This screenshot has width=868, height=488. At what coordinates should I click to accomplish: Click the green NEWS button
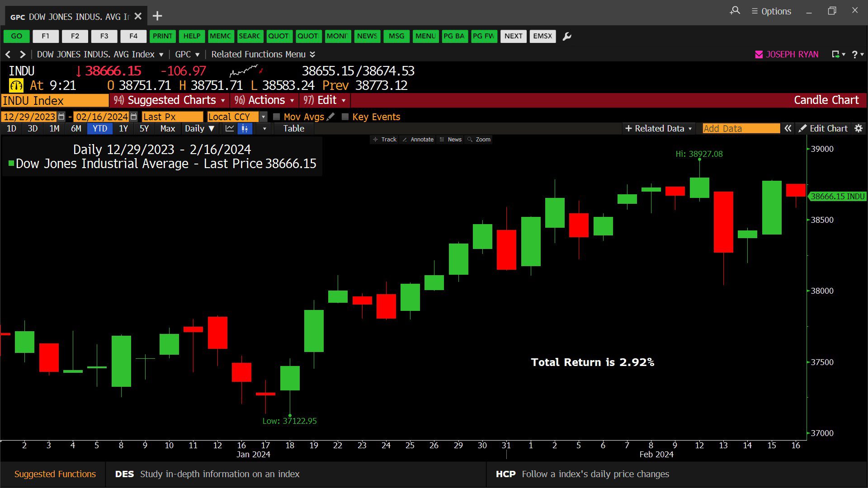coord(367,36)
